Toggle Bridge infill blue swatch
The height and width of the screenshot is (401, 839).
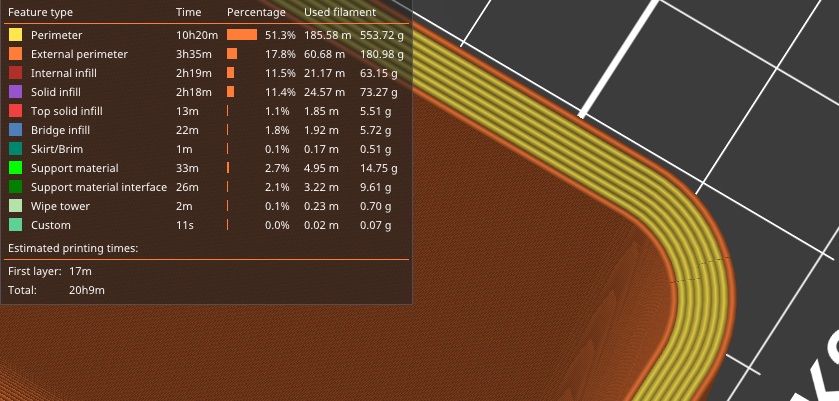point(16,130)
